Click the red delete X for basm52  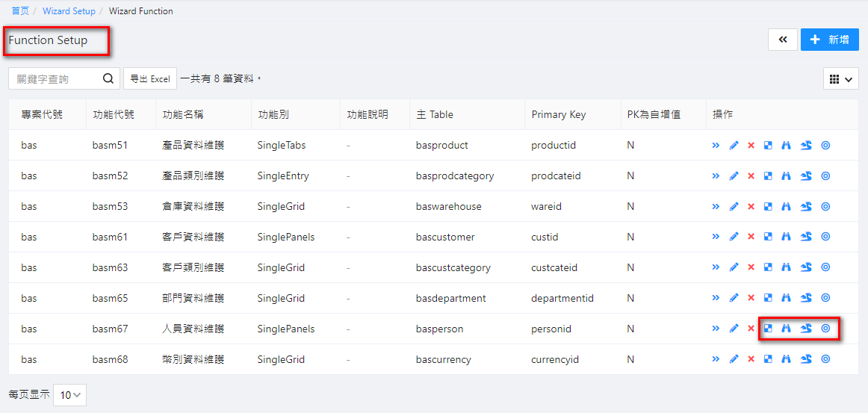coord(751,176)
